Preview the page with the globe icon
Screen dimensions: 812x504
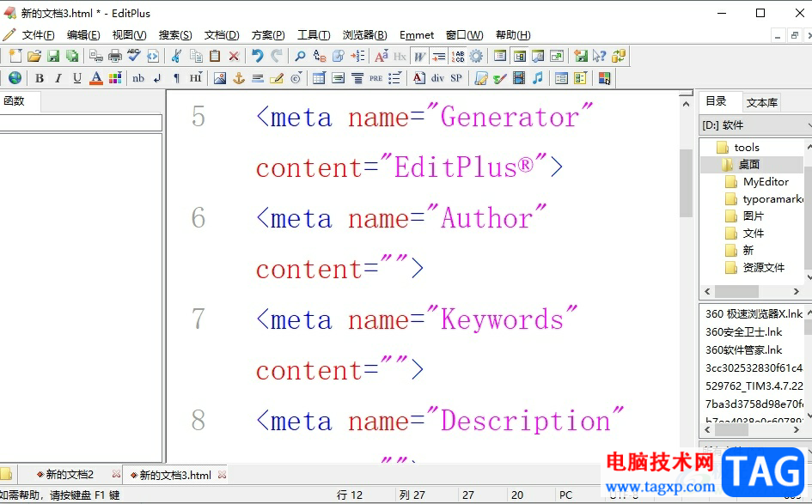point(15,78)
